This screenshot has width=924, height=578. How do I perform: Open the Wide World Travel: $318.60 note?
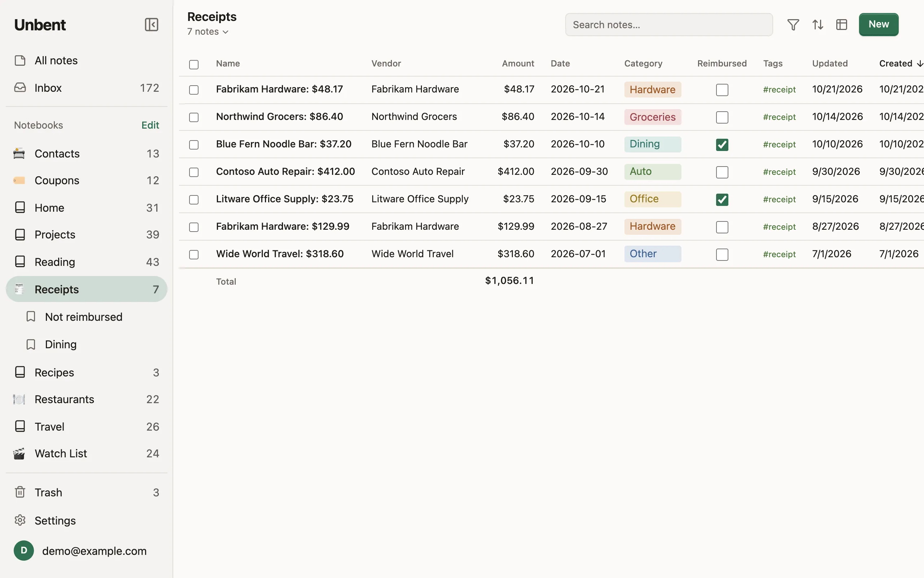pos(280,254)
